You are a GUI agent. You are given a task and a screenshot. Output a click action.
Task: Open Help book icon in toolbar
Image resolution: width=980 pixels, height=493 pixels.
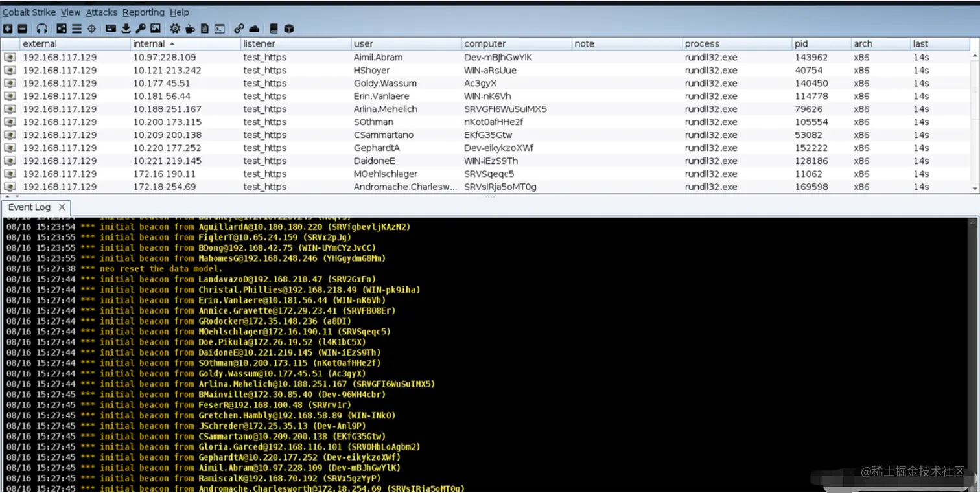(x=274, y=29)
